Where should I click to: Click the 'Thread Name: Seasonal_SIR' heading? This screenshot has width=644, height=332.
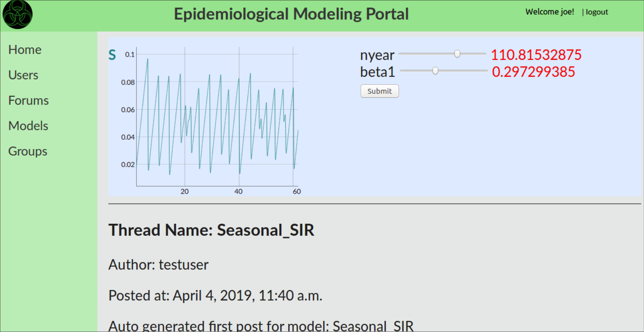(211, 230)
